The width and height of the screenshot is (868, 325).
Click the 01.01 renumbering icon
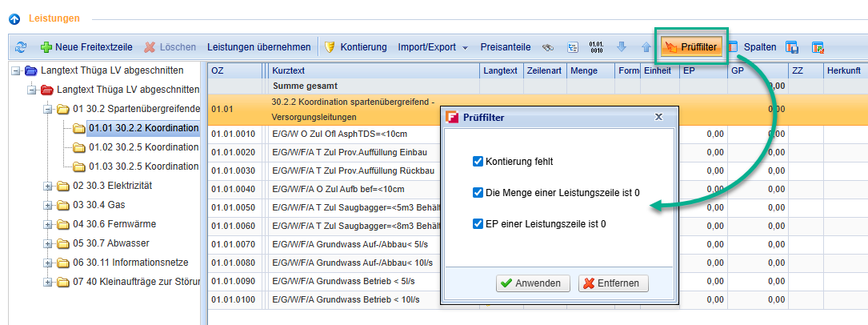597,47
